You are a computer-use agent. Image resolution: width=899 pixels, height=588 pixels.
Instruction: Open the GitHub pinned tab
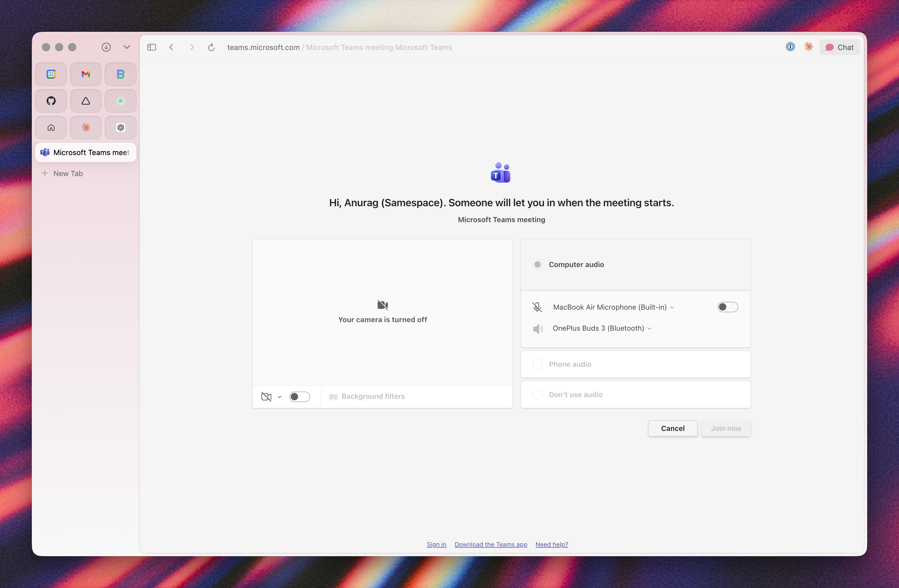(51, 101)
